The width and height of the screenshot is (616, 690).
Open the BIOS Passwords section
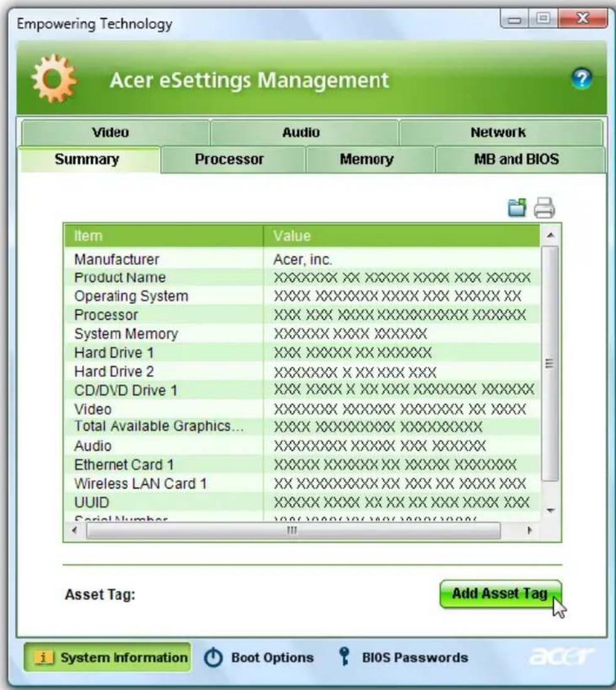click(403, 657)
